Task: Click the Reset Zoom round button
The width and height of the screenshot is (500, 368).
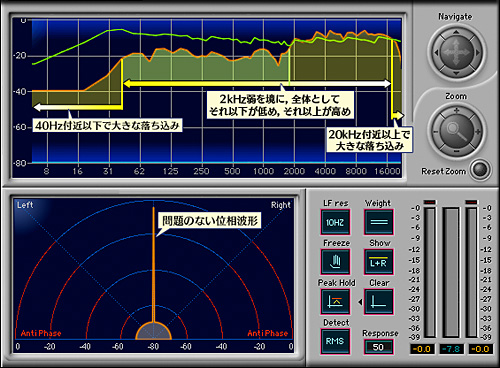Action: [x=480, y=170]
